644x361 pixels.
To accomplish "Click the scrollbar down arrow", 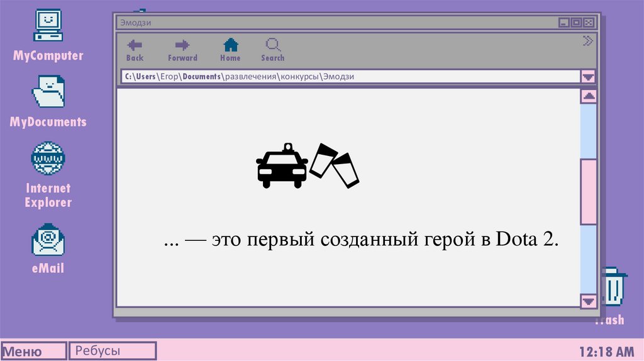I will [589, 301].
